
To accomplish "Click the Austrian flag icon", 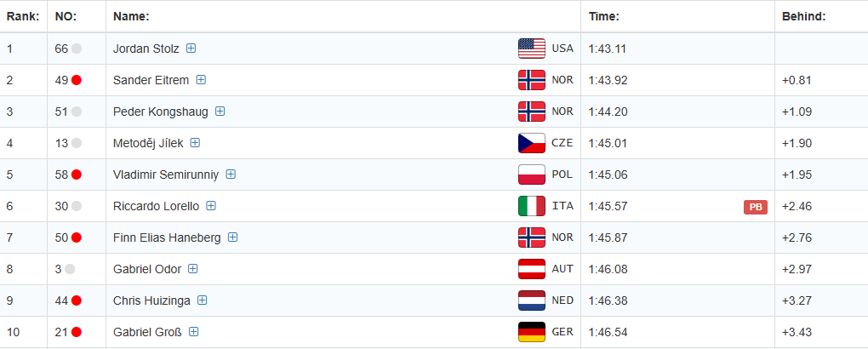I will [531, 269].
